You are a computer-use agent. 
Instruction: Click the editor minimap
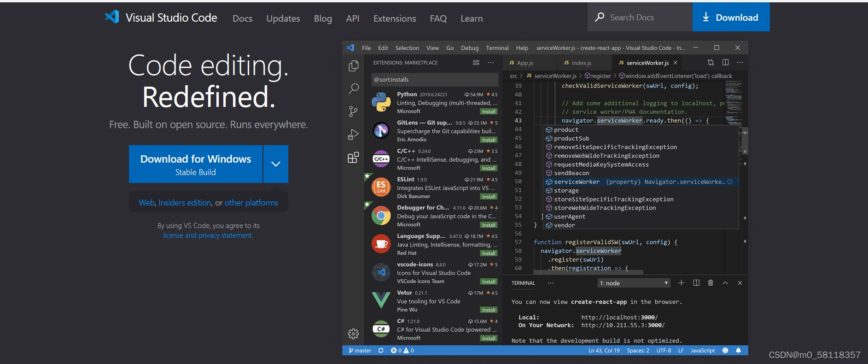click(x=733, y=102)
